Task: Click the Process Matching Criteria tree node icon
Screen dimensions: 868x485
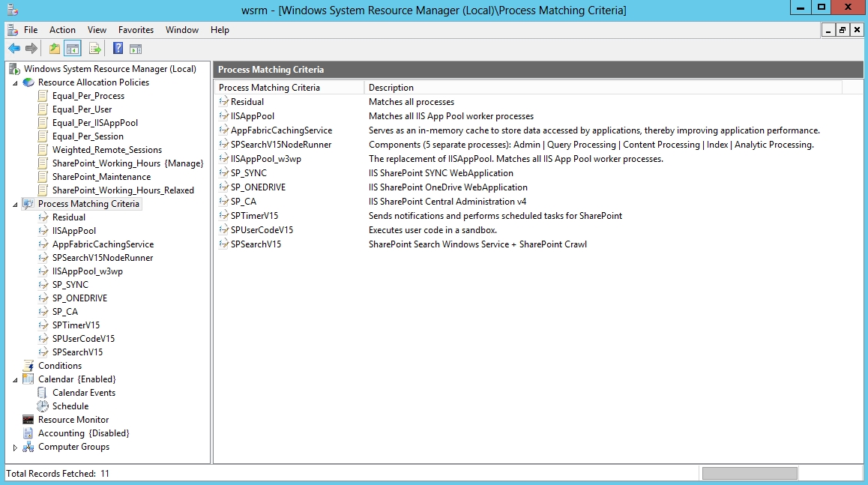Action: click(28, 204)
